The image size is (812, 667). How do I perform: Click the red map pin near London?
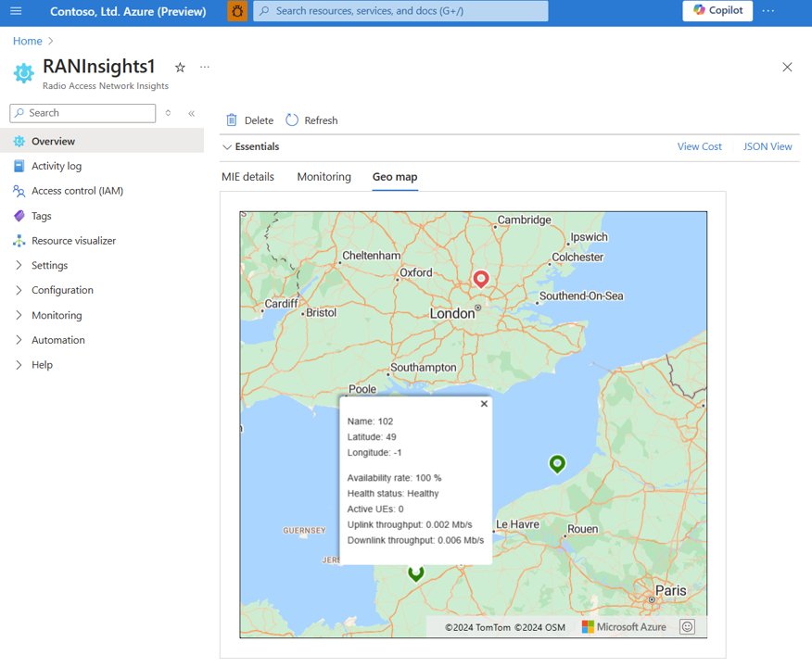(x=480, y=279)
